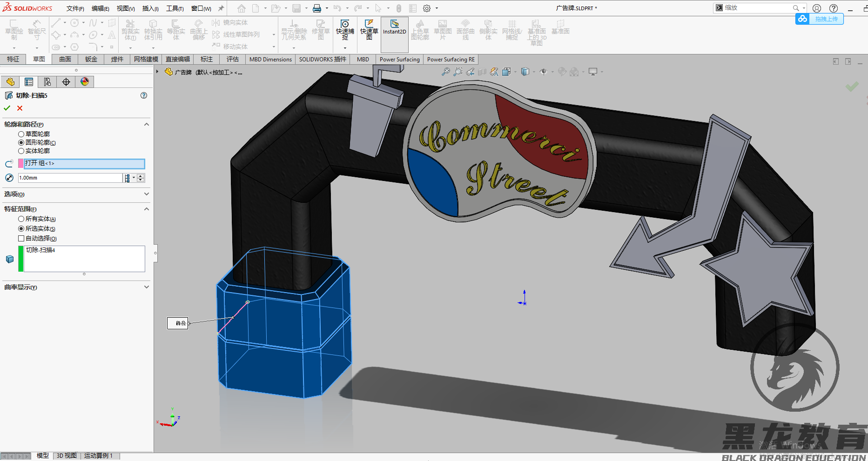Open the 插入 menu
868x461 pixels.
point(150,8)
